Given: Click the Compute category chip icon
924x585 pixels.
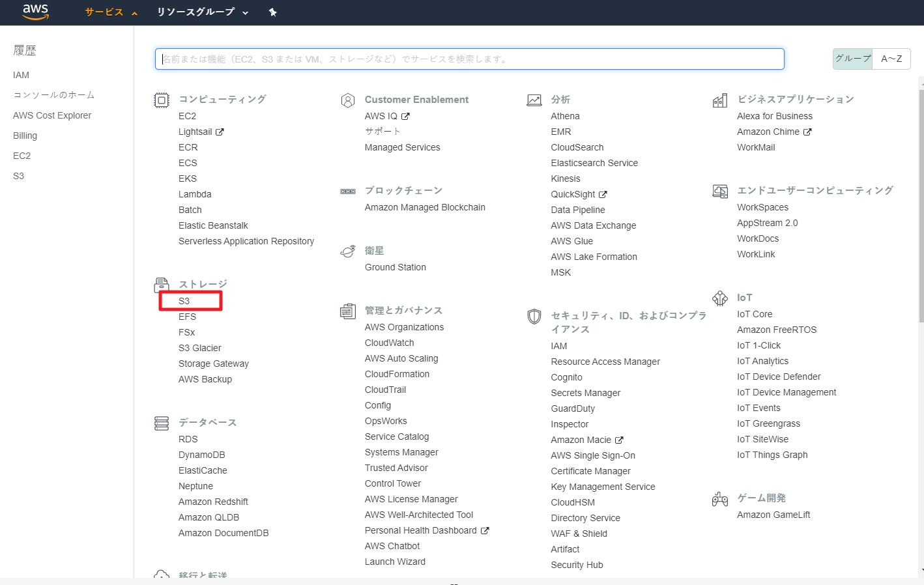Looking at the screenshot, I should point(161,100).
